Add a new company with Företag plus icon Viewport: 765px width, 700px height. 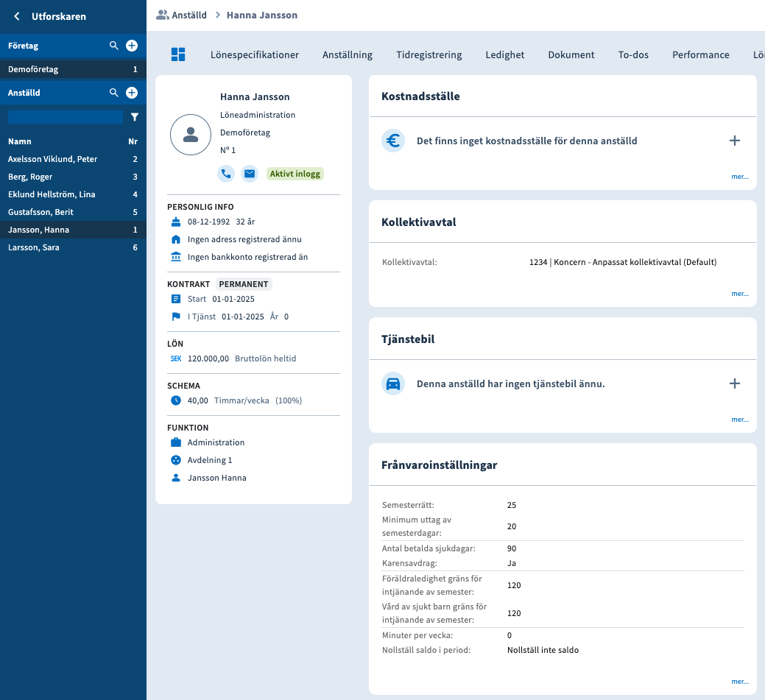(x=132, y=46)
